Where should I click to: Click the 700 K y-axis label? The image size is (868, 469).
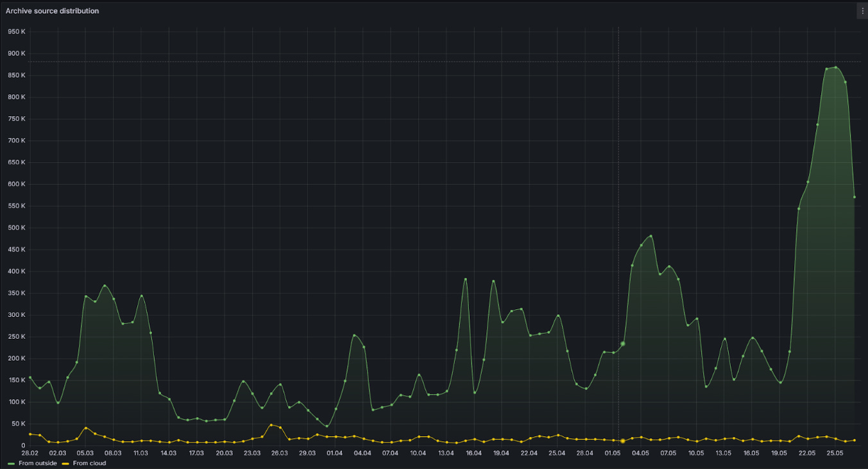click(x=17, y=141)
